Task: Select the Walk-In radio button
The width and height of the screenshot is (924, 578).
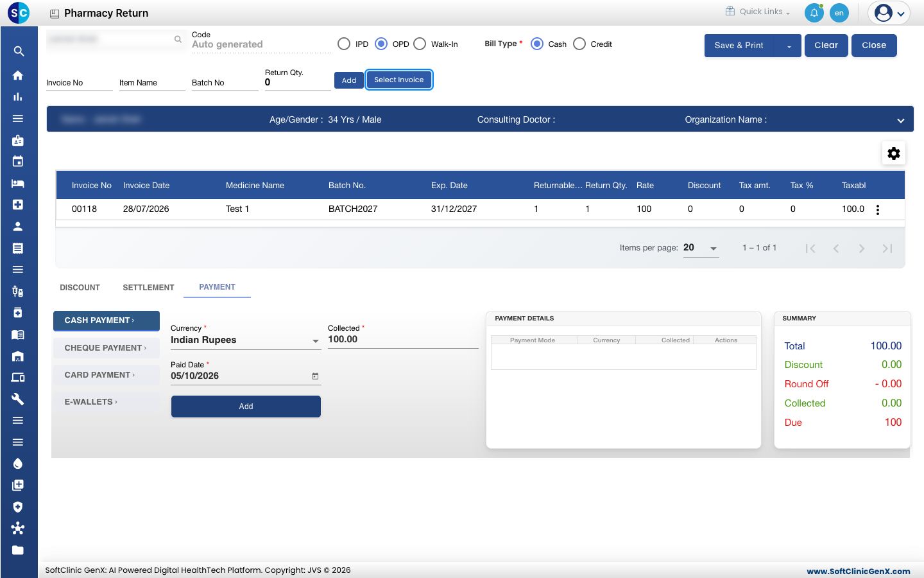Action: pos(420,44)
